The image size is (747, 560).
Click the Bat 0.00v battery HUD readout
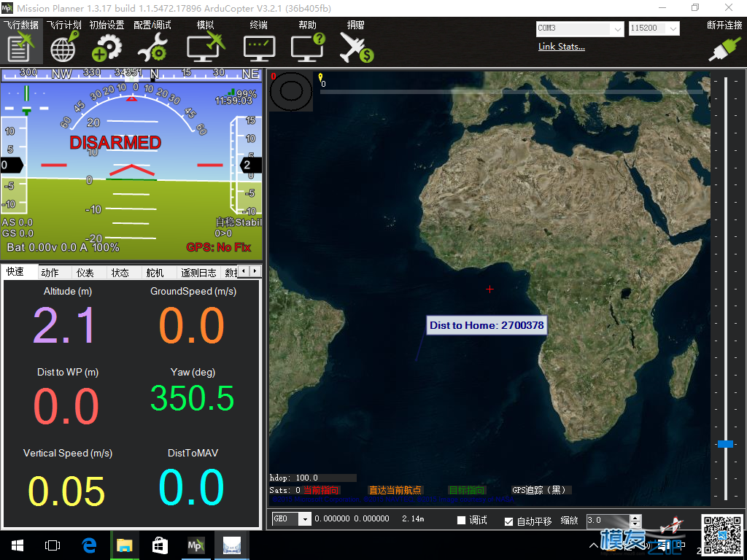coord(63,247)
